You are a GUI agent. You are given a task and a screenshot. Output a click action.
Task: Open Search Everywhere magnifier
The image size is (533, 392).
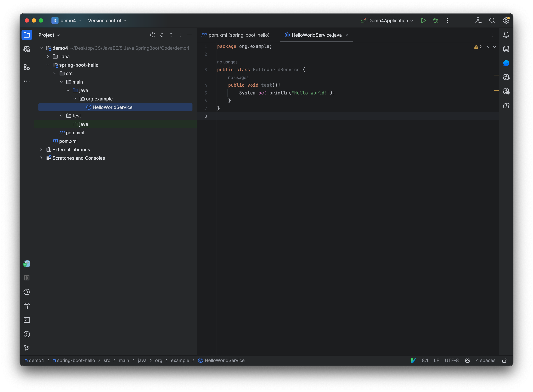tap(492, 21)
